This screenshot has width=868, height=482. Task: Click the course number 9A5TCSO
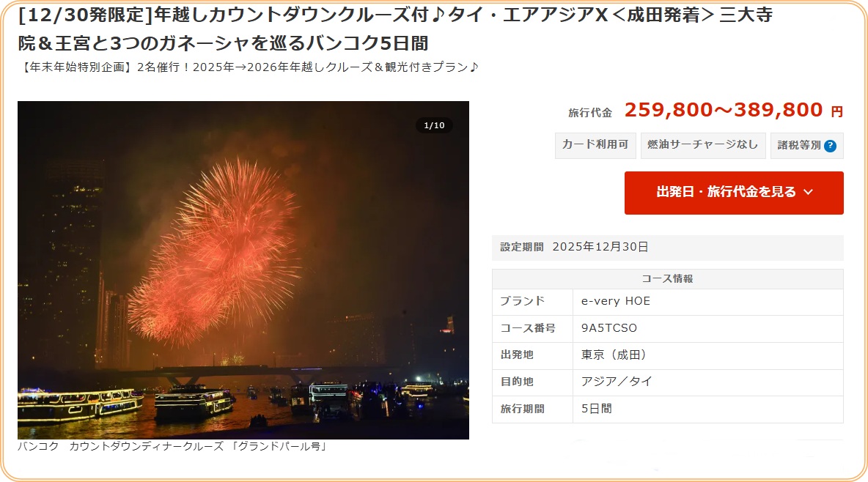[x=609, y=328]
